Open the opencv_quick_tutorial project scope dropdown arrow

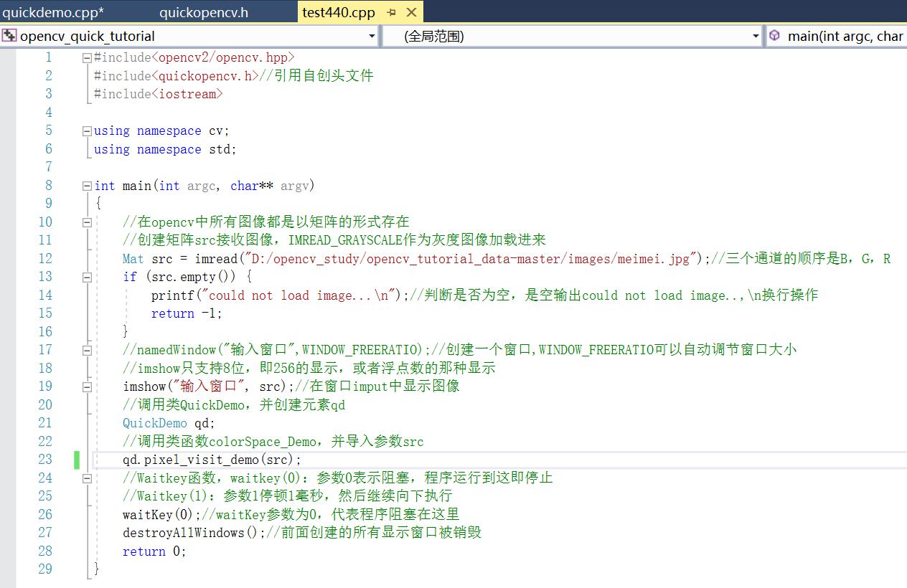(372, 37)
